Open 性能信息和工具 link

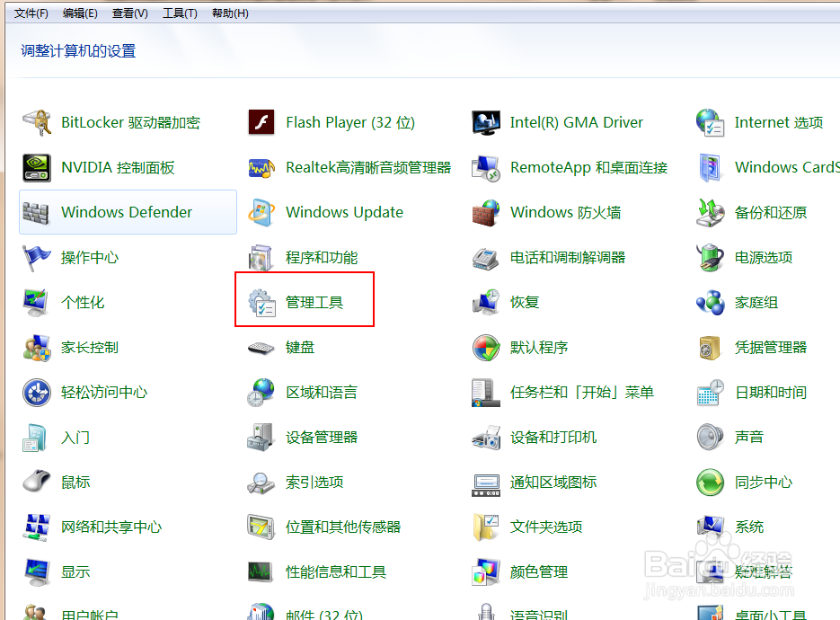(x=336, y=572)
